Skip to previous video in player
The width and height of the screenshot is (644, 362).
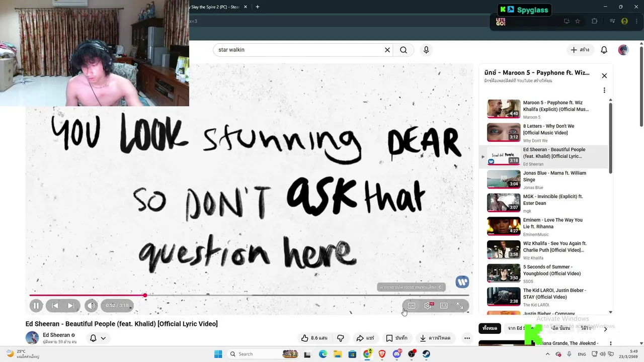click(x=55, y=305)
